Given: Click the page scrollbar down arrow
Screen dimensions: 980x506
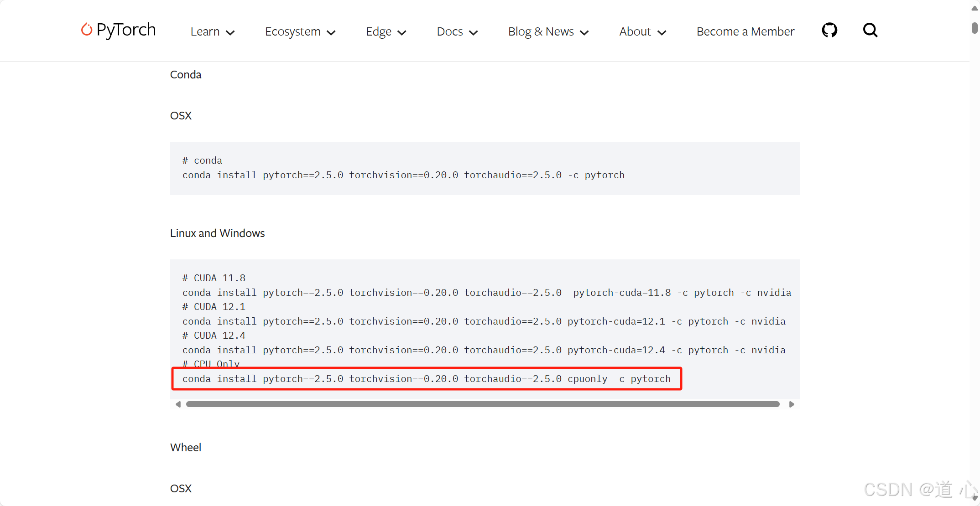Looking at the screenshot, I should [975, 498].
